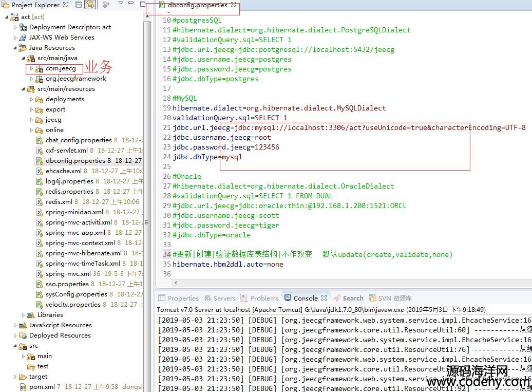The width and height of the screenshot is (532, 392).
Task: Click the act project icon
Action: 14,16
